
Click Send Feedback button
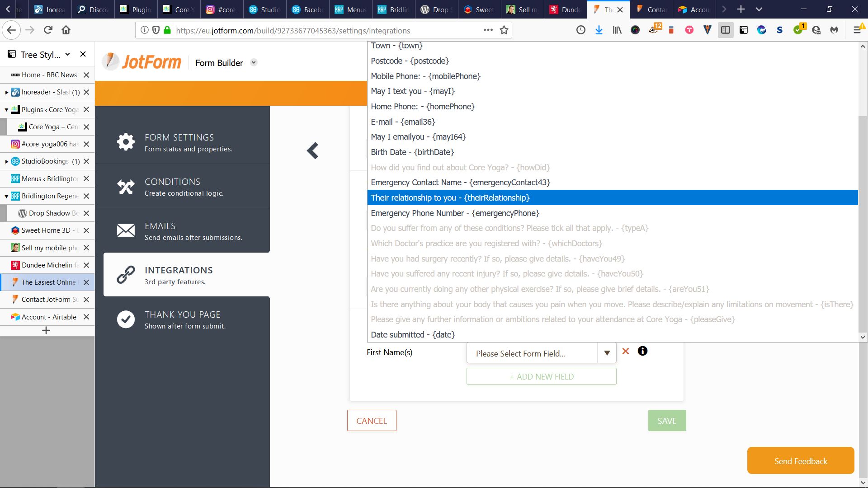[801, 461]
